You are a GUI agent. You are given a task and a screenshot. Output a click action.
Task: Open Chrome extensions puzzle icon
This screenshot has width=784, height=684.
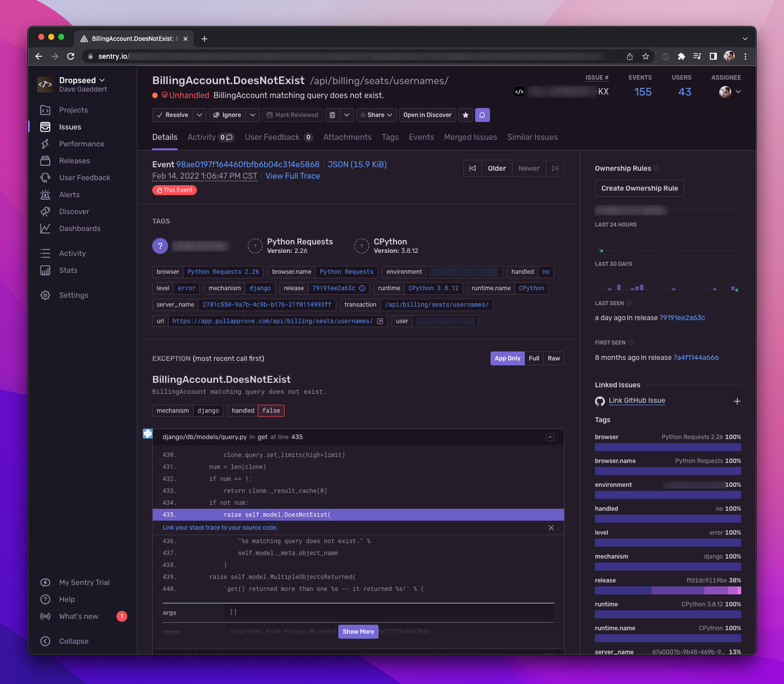point(682,56)
